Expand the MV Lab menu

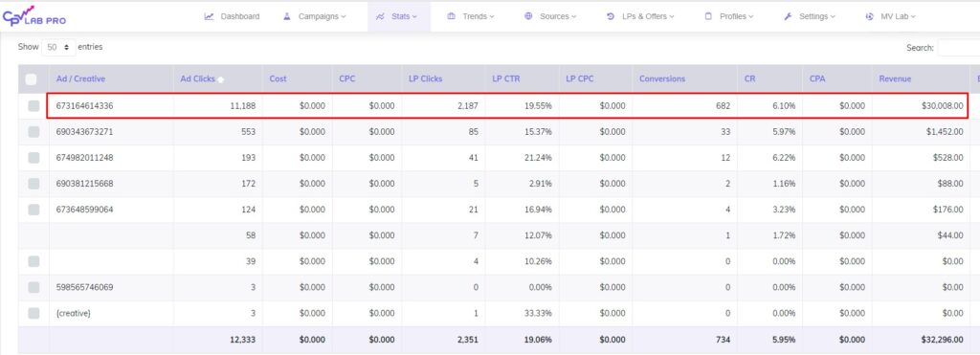coord(891,17)
